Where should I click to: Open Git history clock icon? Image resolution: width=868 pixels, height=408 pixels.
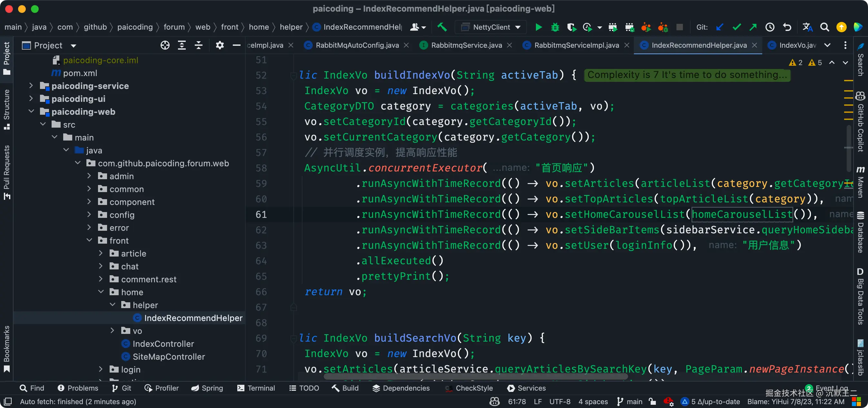click(x=770, y=27)
